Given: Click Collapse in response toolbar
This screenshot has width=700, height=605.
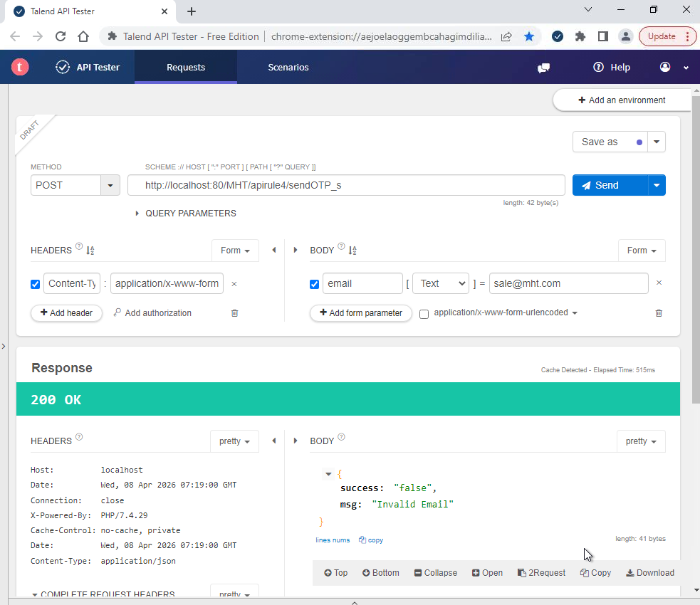Looking at the screenshot, I should tap(436, 573).
